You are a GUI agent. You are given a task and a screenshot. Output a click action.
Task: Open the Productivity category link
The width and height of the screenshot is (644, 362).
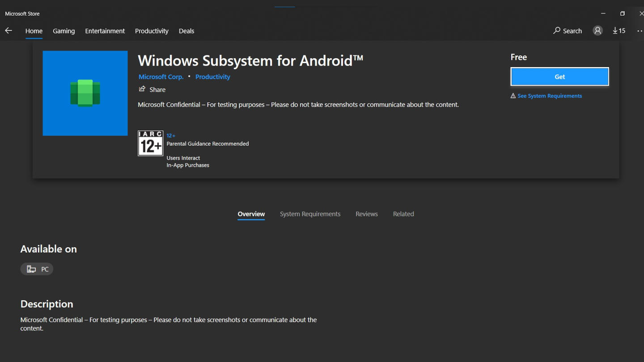tap(212, 76)
